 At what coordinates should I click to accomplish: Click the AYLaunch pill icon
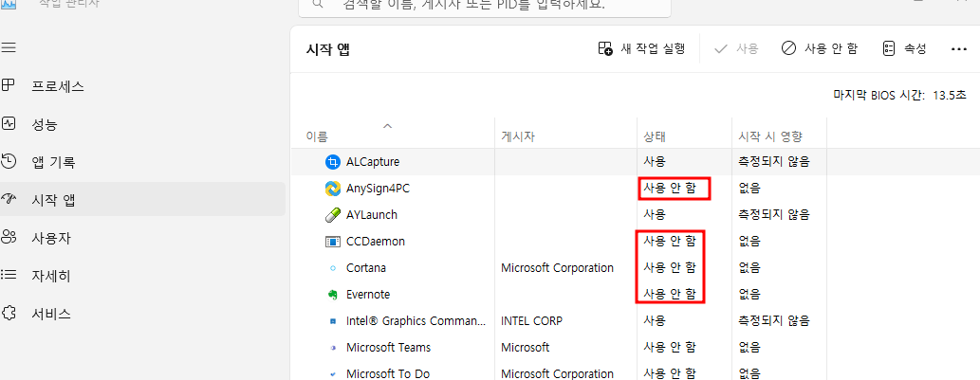tap(332, 215)
